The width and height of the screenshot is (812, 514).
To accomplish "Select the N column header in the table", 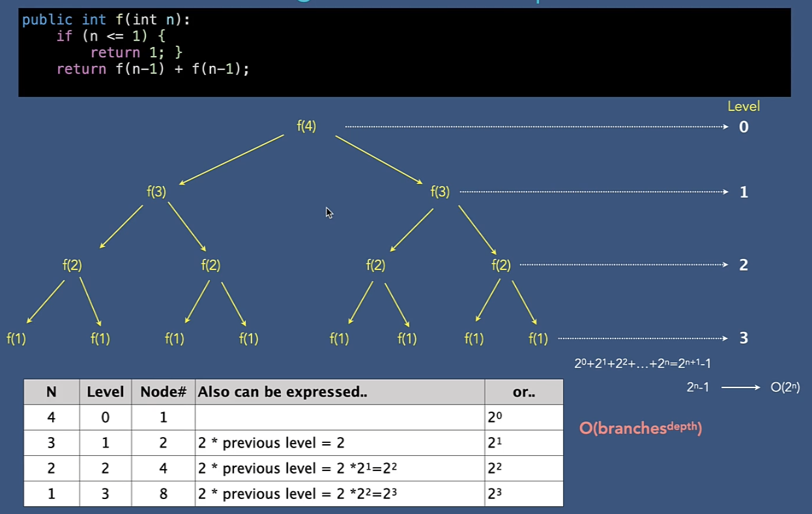I will coord(51,391).
